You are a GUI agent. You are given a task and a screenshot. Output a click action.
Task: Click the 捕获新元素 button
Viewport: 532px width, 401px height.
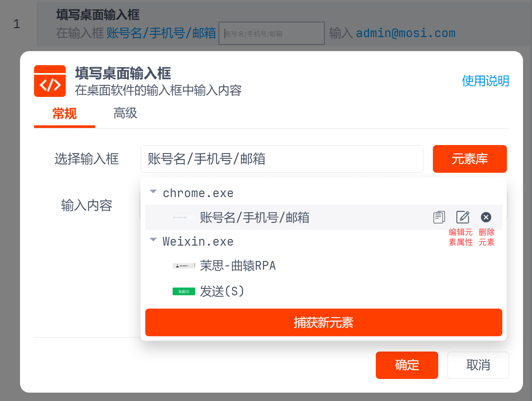[x=323, y=322]
